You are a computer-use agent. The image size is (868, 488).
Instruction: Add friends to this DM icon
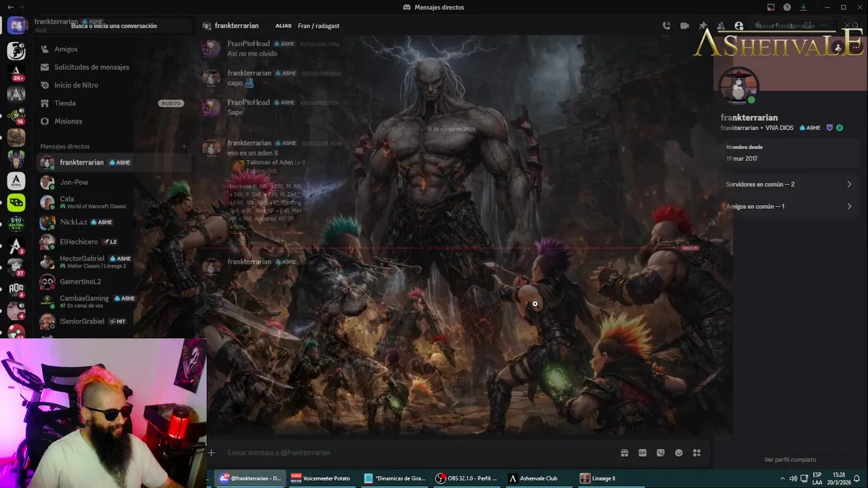coord(721,26)
